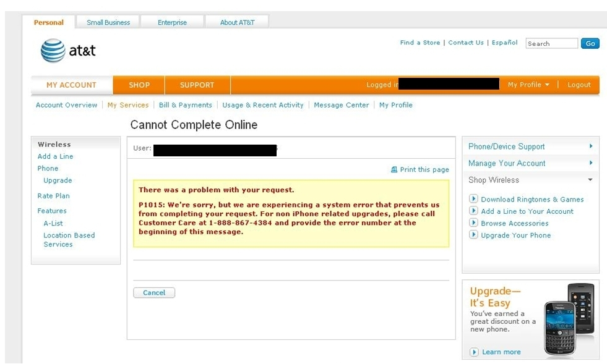Open Account Overview in the sub navigation
Screen dimensions: 607x364
[67, 105]
